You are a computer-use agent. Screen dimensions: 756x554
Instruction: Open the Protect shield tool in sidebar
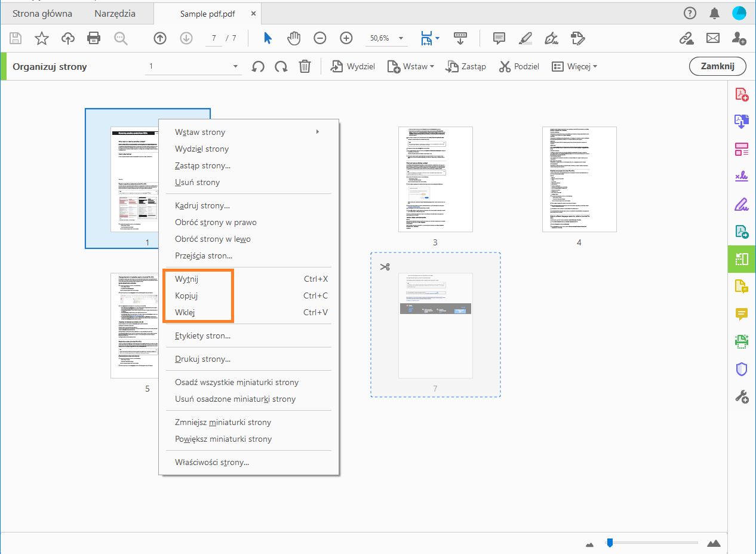coord(741,369)
